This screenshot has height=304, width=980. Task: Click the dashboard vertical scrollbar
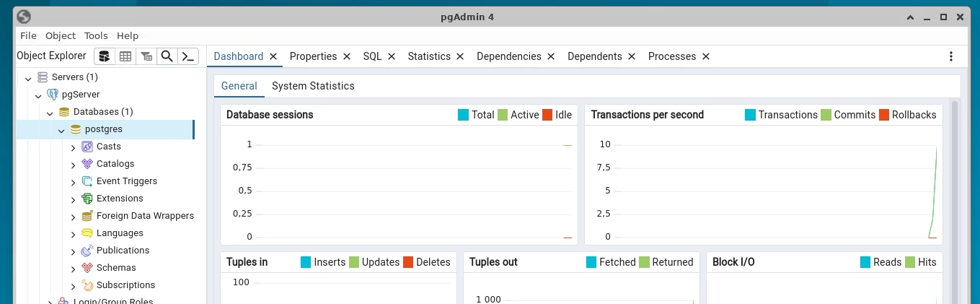tap(955, 202)
